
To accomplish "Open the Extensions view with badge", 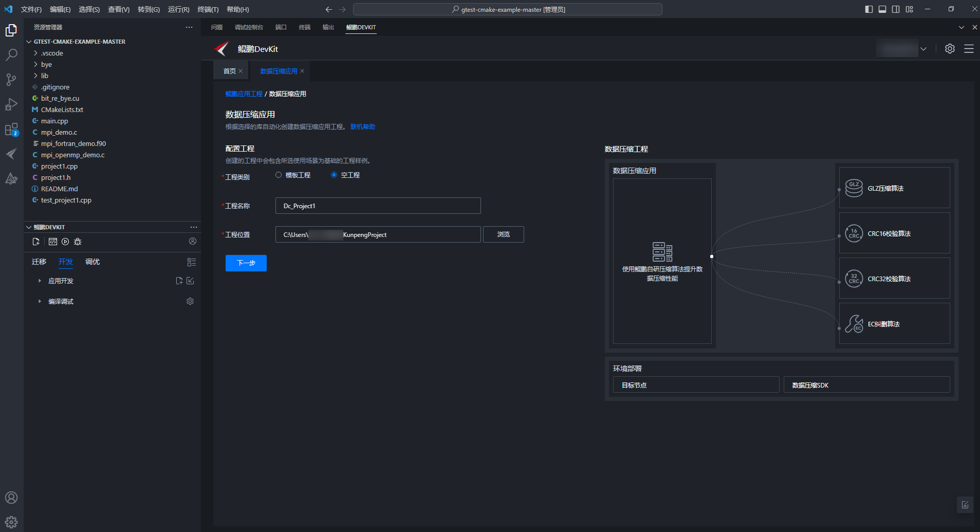I will pos(11,130).
